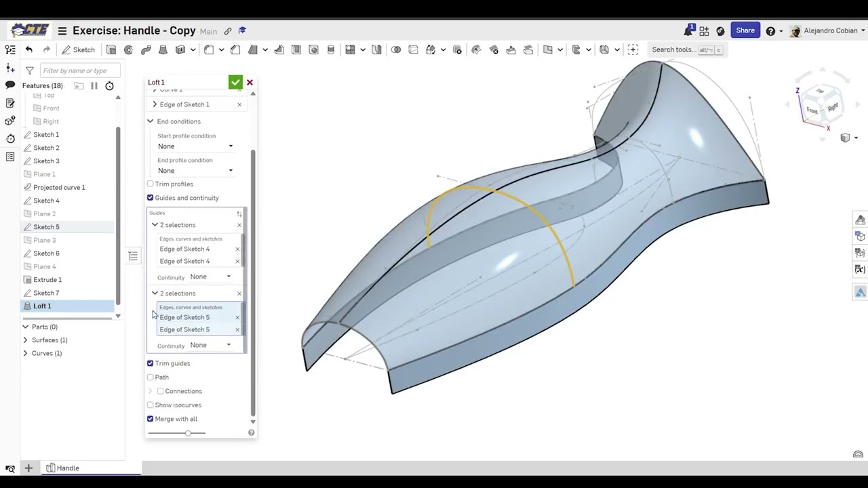This screenshot has height=488, width=868.
Task: Select the Boolean tool
Action: (x=396, y=49)
